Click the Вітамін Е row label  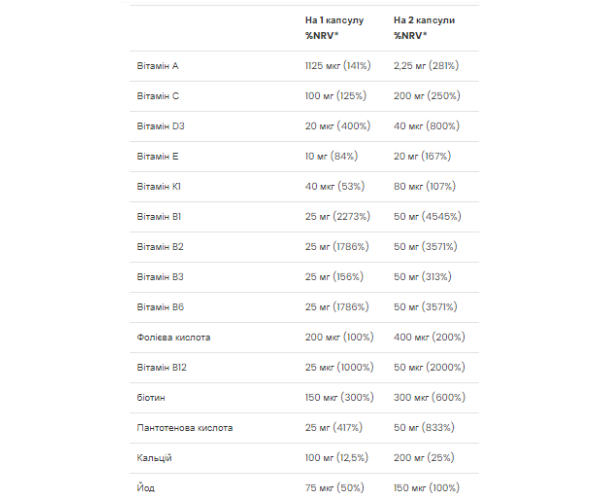(157, 156)
